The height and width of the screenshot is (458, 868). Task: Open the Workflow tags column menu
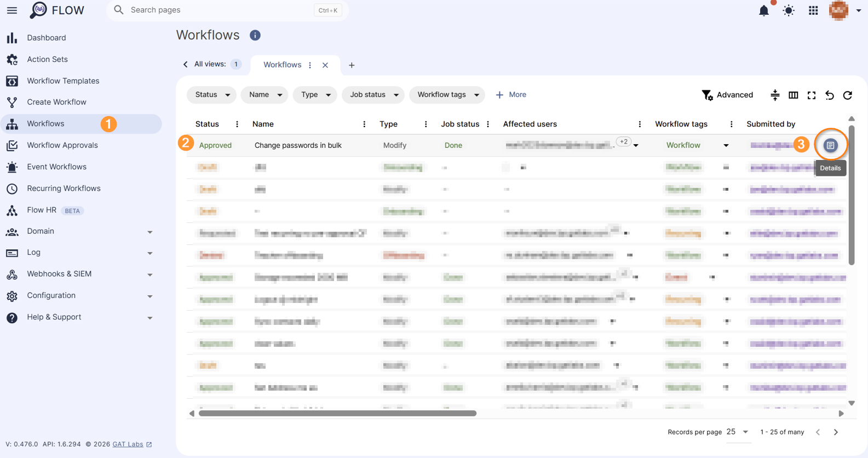731,124
